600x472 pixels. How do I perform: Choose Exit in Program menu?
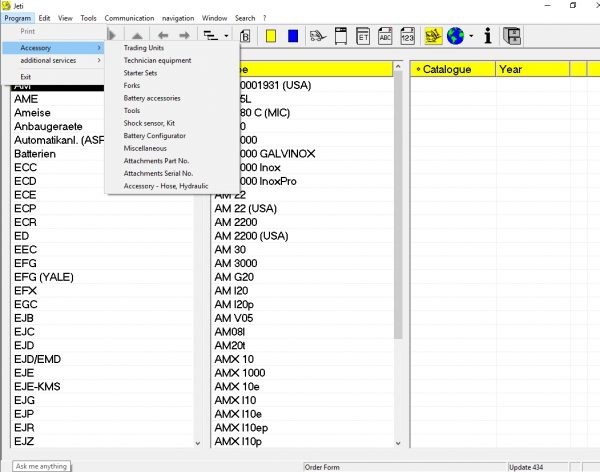pyautogui.click(x=54, y=77)
